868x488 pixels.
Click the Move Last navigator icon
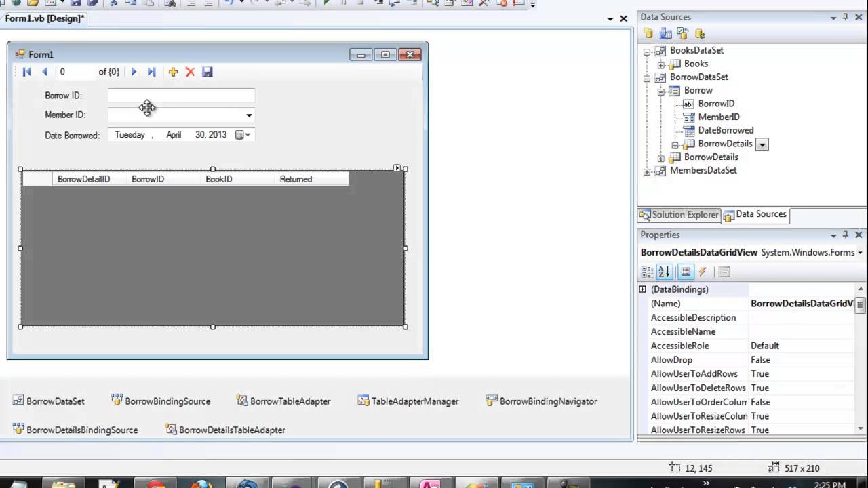pos(151,72)
